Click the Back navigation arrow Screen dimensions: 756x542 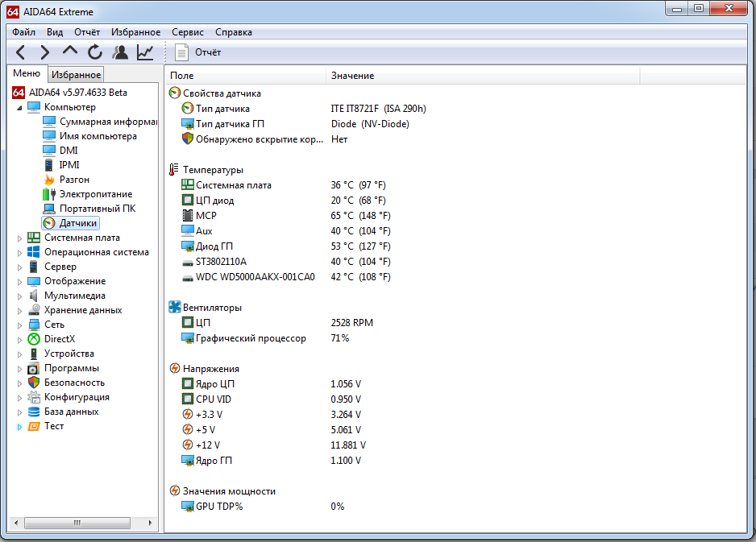pyautogui.click(x=21, y=52)
